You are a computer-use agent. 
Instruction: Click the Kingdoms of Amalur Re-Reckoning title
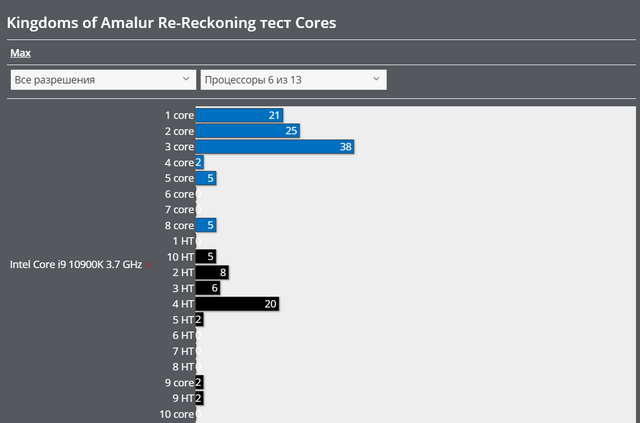pyautogui.click(x=171, y=23)
